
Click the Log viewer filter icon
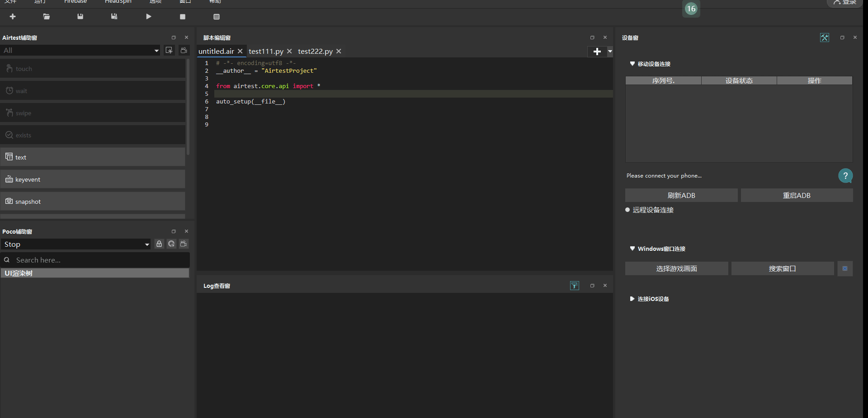pos(574,286)
